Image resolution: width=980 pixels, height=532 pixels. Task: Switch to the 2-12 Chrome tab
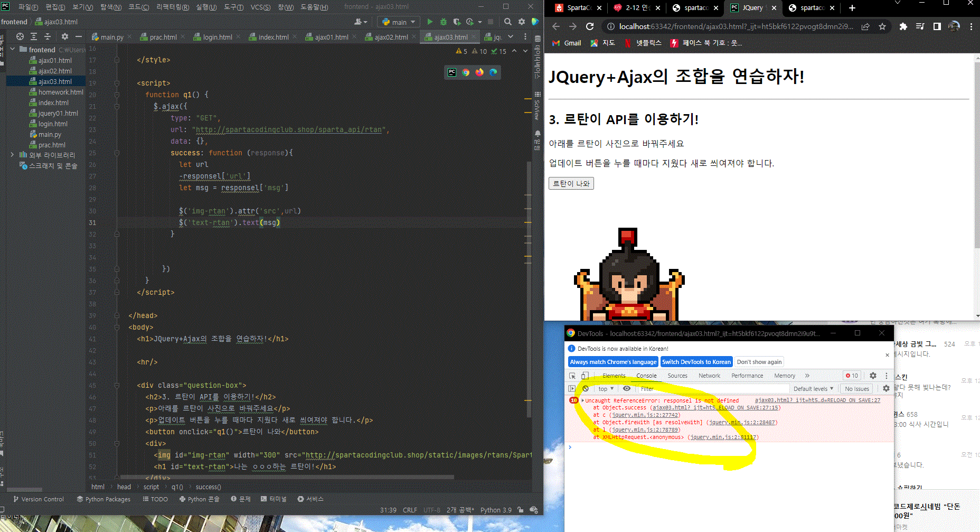pyautogui.click(x=637, y=8)
